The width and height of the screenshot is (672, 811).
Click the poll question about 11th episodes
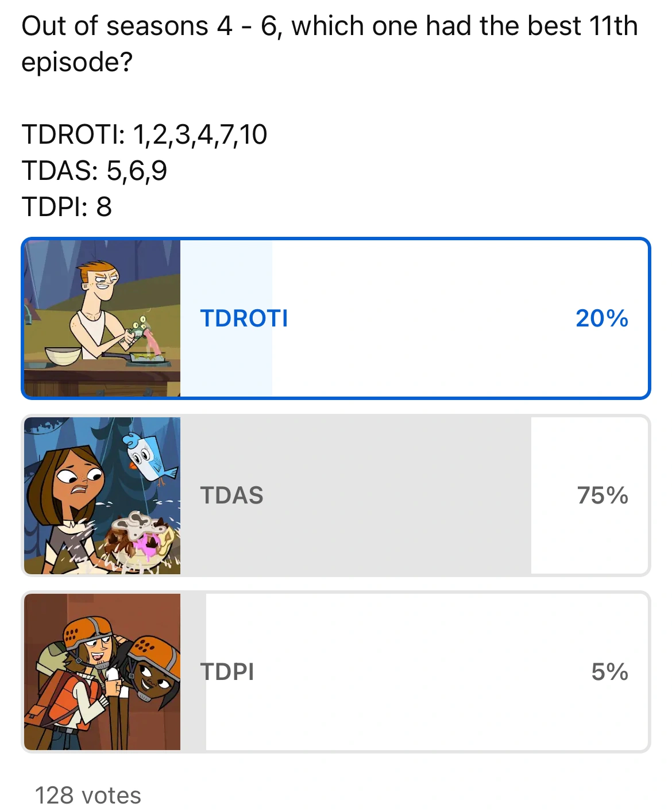tap(329, 44)
